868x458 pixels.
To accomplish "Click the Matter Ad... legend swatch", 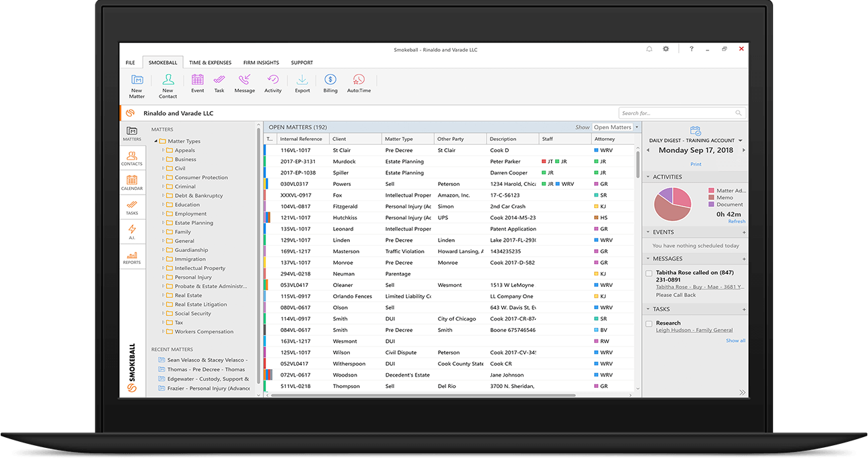I will [711, 191].
